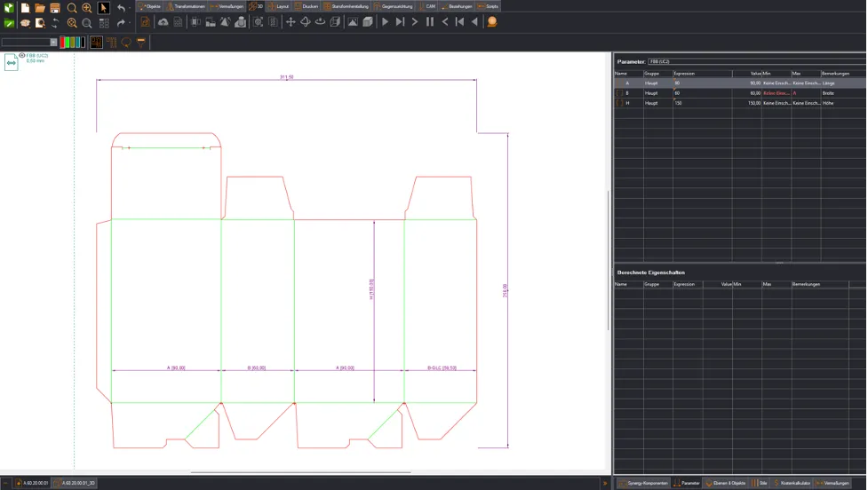Click the wireframe cube icon

(x=335, y=22)
